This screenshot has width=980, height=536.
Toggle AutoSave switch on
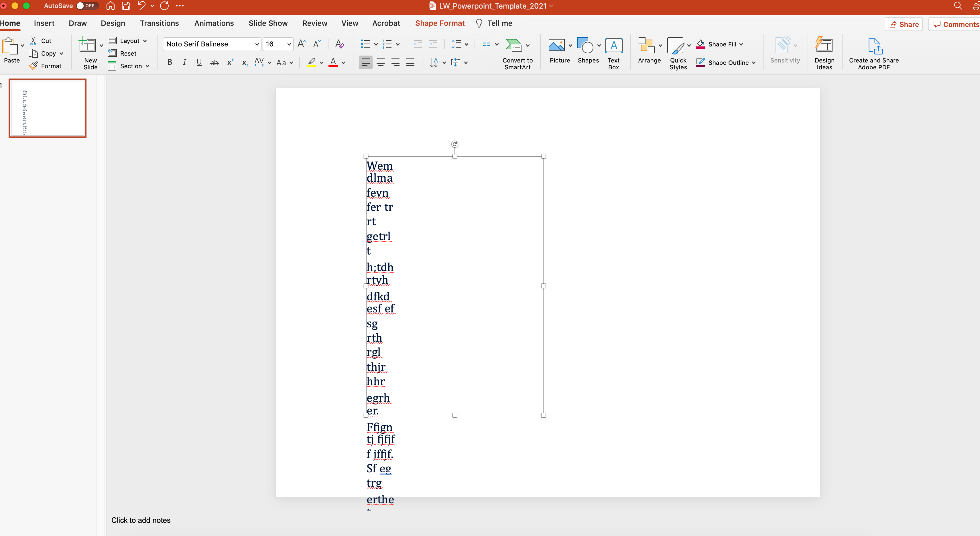[87, 6]
